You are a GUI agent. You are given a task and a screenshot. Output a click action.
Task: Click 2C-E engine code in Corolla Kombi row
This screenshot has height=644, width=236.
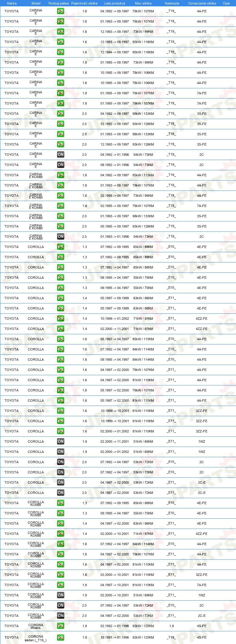pos(202,616)
